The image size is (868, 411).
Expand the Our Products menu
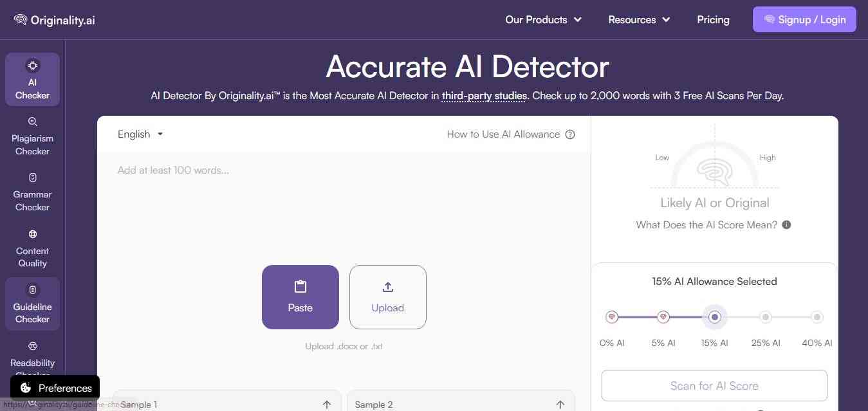[x=544, y=20]
